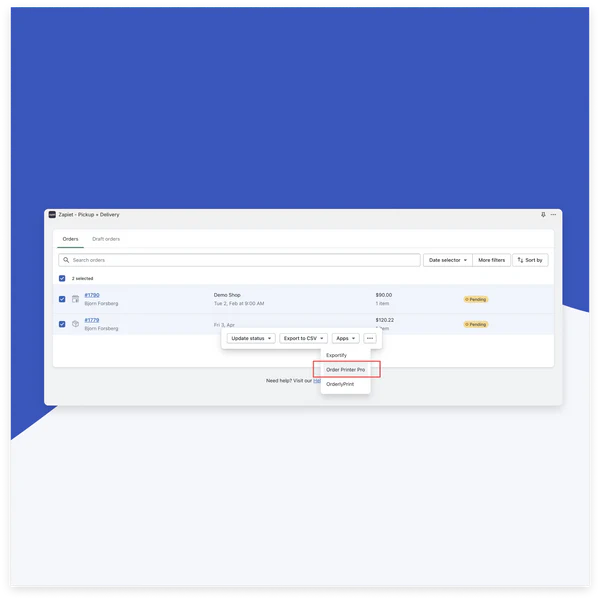Click the 'Fri 3, Apr' date text
This screenshot has height=600, width=600.
(224, 325)
